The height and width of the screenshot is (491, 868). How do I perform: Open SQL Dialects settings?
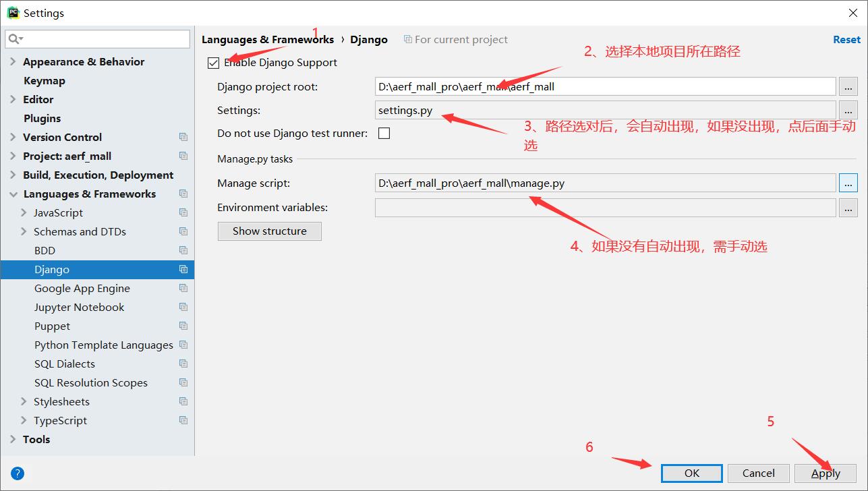65,364
